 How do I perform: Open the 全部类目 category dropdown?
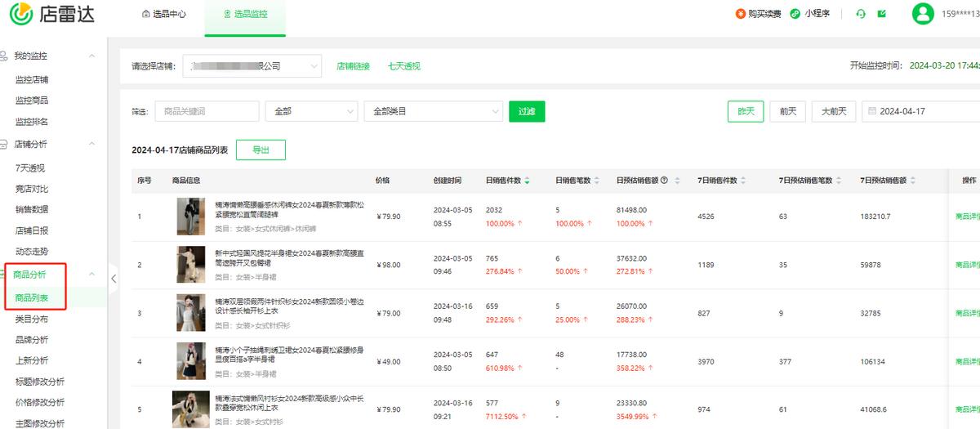[x=433, y=112]
